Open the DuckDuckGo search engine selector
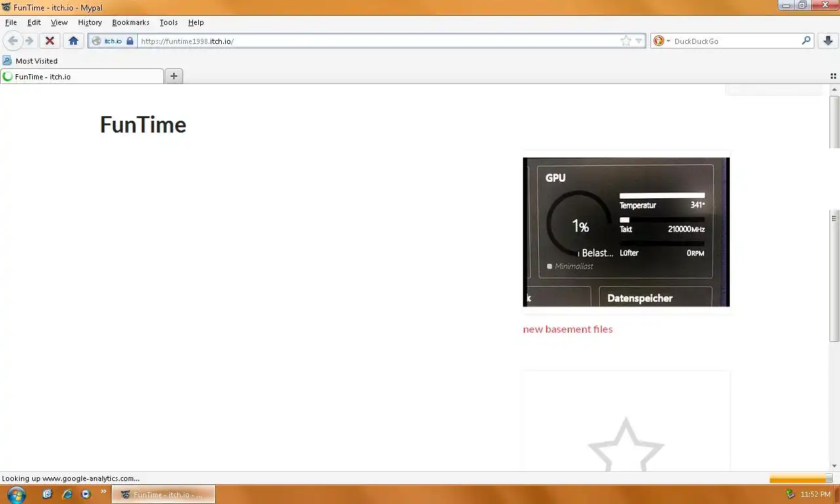The width and height of the screenshot is (840, 504). click(662, 41)
